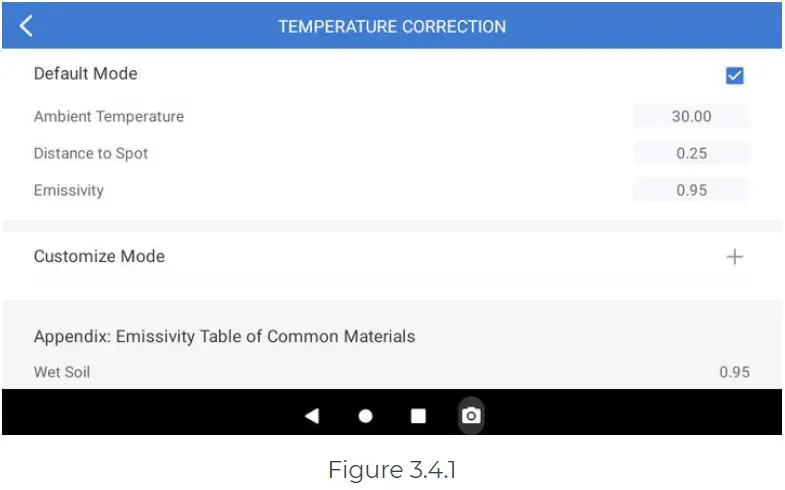Click the Figure 3.4.1 caption

(x=391, y=468)
